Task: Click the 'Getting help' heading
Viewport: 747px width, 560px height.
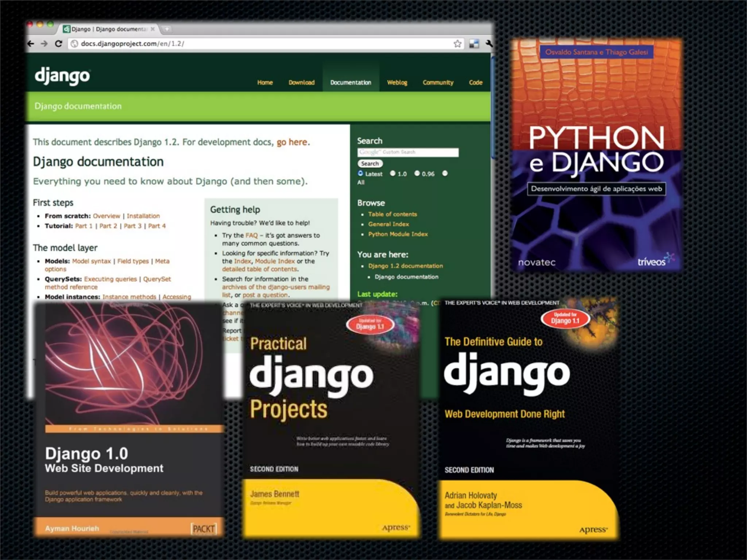Action: pos(235,210)
